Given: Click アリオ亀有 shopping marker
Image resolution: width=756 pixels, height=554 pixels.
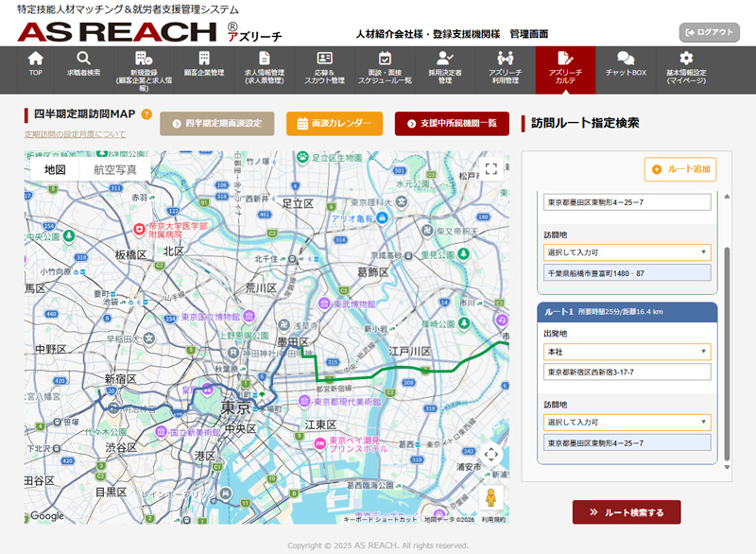Looking at the screenshot, I should tap(382, 218).
